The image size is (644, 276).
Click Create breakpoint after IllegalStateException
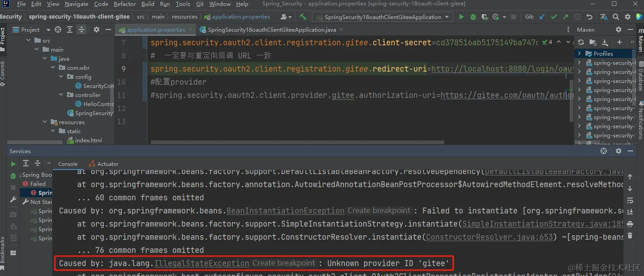(284, 263)
